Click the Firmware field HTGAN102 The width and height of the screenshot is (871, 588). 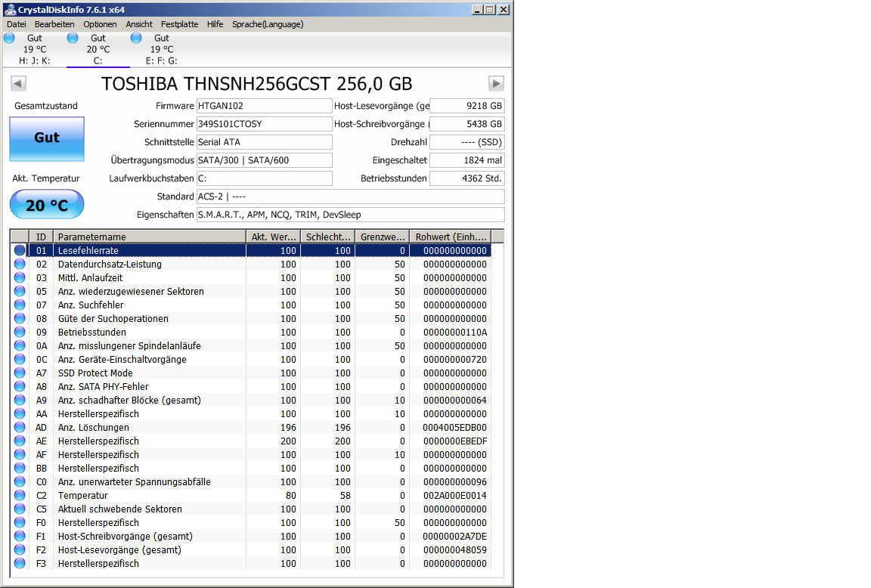click(x=265, y=106)
